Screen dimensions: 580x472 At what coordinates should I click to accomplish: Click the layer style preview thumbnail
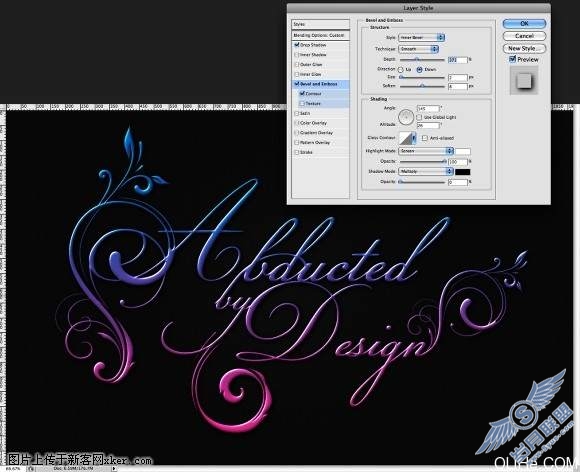point(523,80)
